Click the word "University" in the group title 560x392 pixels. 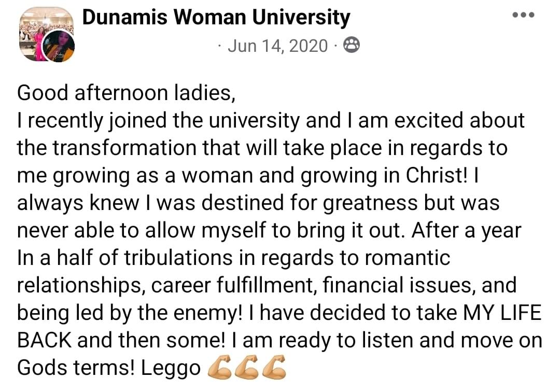click(301, 17)
